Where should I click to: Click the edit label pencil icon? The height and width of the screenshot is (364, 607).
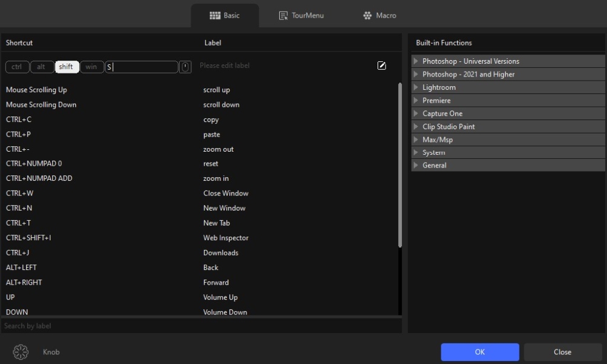tap(381, 66)
